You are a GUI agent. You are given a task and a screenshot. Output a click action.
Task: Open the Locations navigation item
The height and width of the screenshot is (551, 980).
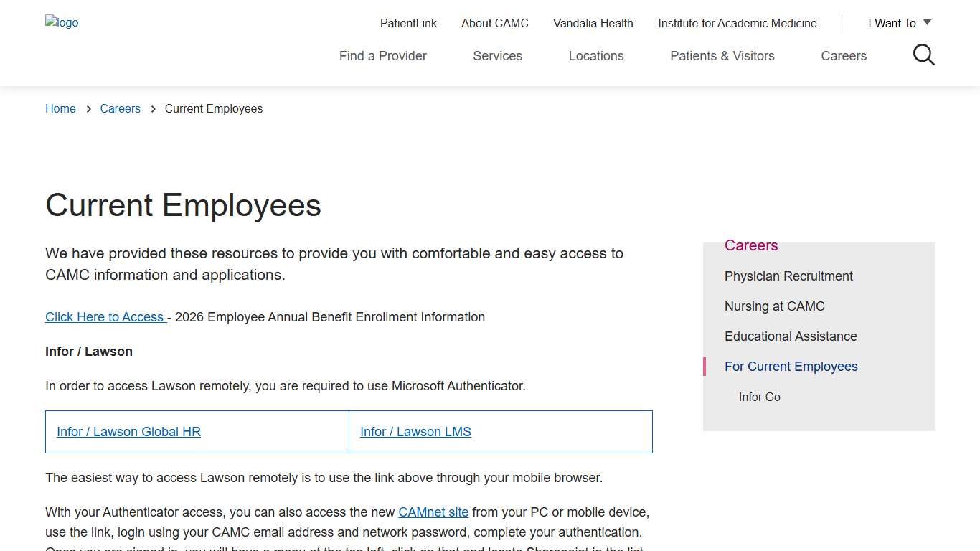tap(595, 55)
